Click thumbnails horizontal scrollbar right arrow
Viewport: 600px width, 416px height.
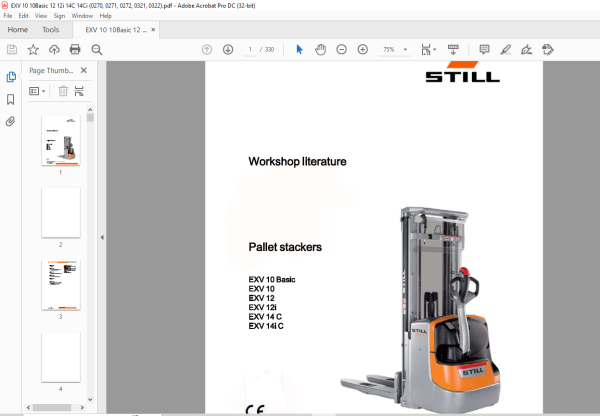[x=82, y=408]
